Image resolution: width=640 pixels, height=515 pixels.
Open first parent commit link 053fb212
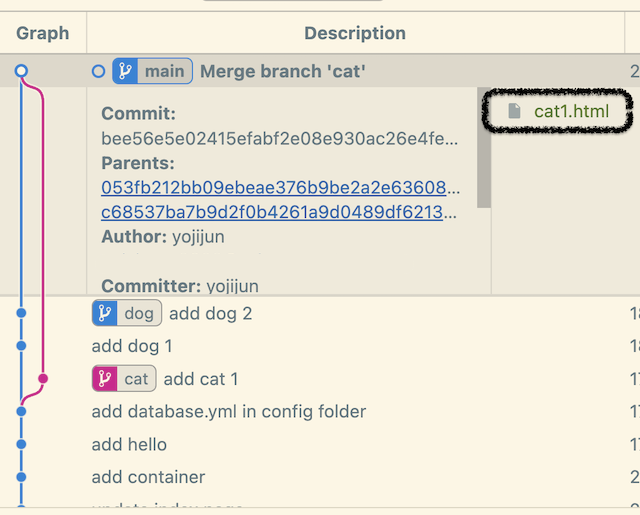point(281,187)
